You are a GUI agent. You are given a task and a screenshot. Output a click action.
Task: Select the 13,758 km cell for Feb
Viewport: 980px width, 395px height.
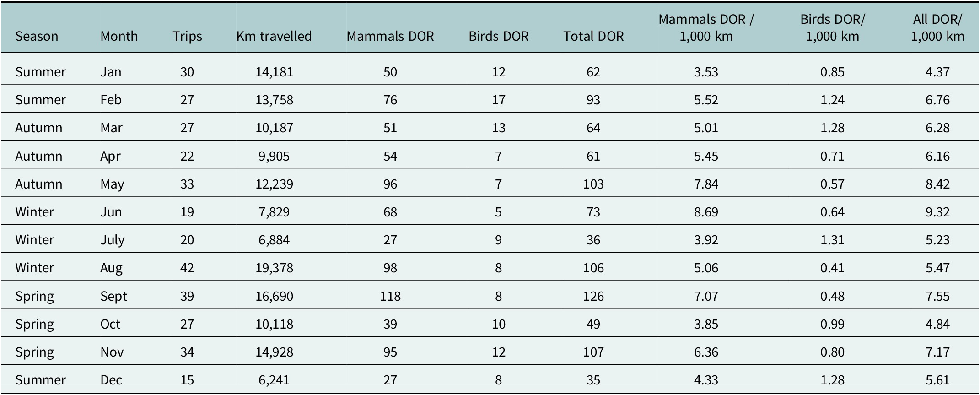point(274,100)
